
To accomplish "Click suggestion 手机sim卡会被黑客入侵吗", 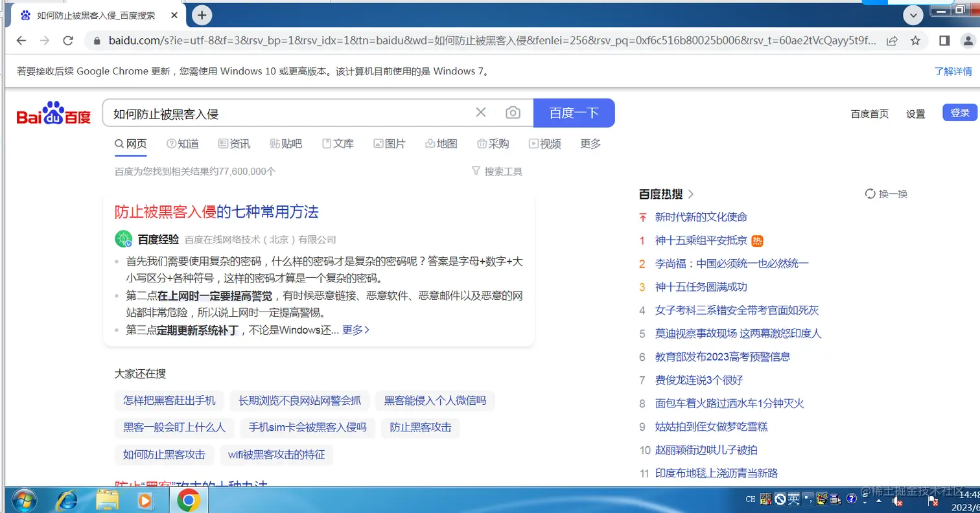I will tap(308, 427).
